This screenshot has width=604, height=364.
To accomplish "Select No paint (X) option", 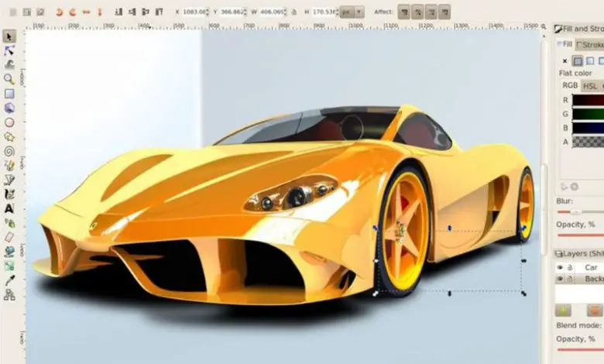I will pyautogui.click(x=565, y=61).
